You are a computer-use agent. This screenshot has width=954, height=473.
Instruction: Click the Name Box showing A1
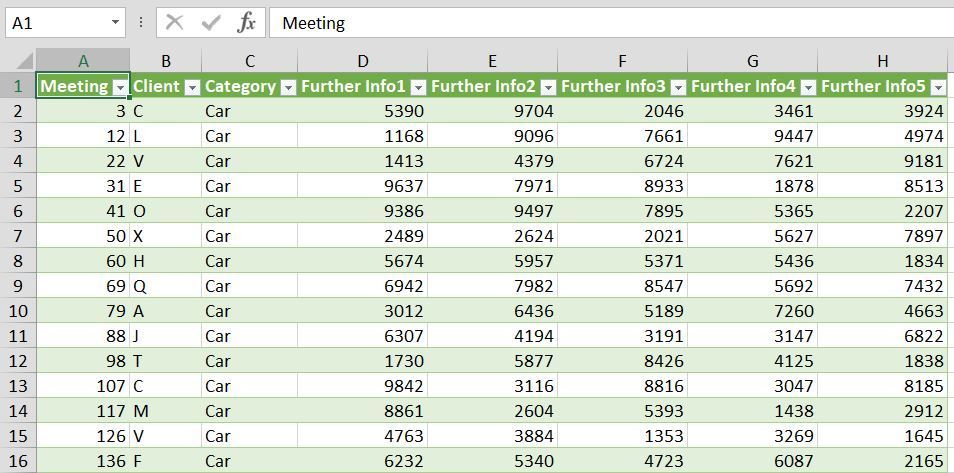tap(55, 22)
